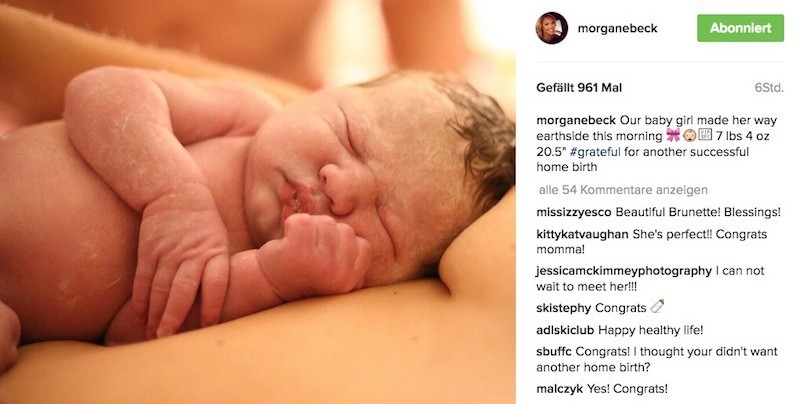Image resolution: width=800 pixels, height=404 pixels.
Task: Visit the sbuffc commenter profile
Action: point(554,351)
